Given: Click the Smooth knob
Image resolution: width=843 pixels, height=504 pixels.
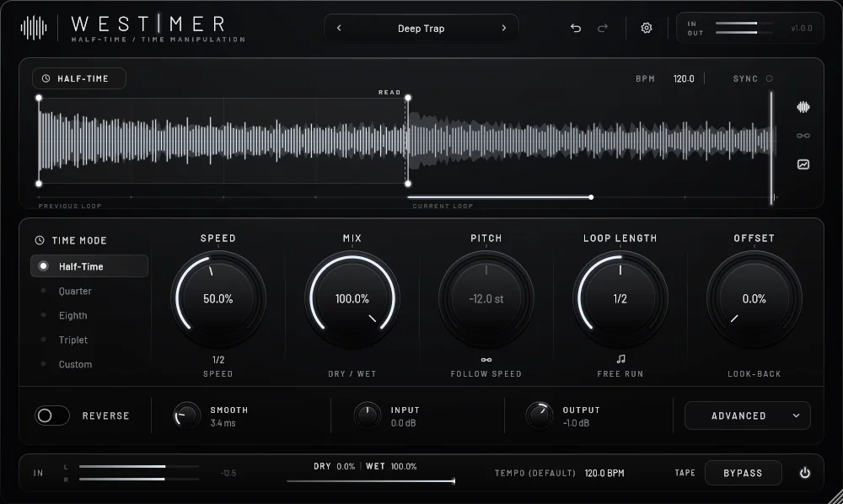Looking at the screenshot, I should 186,416.
